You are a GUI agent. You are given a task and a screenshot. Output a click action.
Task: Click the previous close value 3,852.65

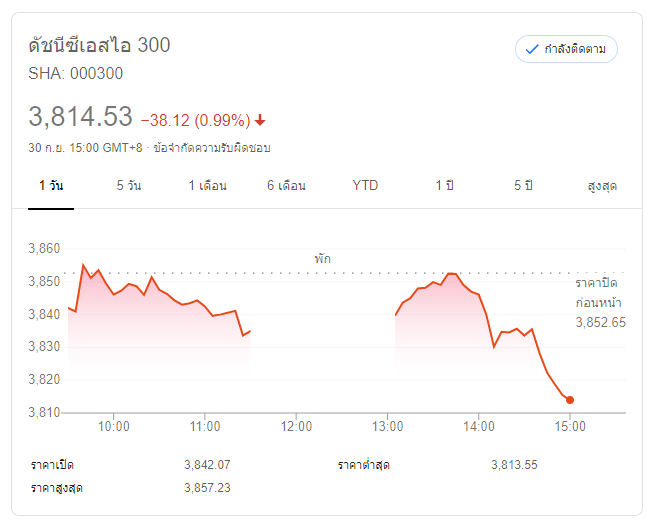coord(600,322)
